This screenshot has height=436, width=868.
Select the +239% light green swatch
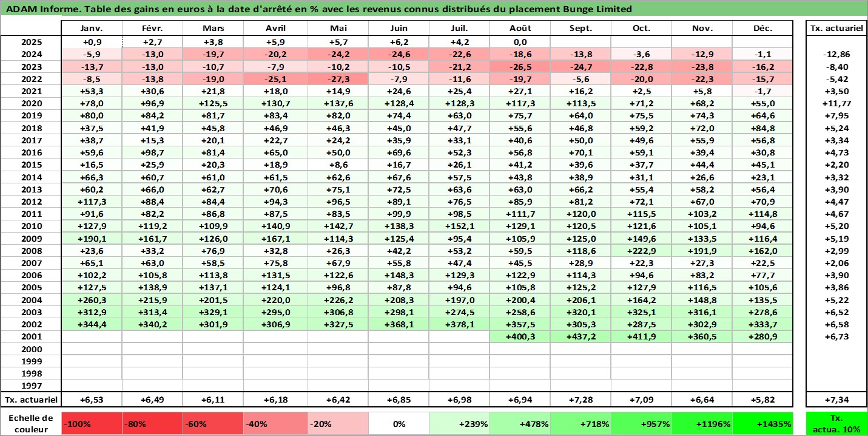click(x=459, y=424)
